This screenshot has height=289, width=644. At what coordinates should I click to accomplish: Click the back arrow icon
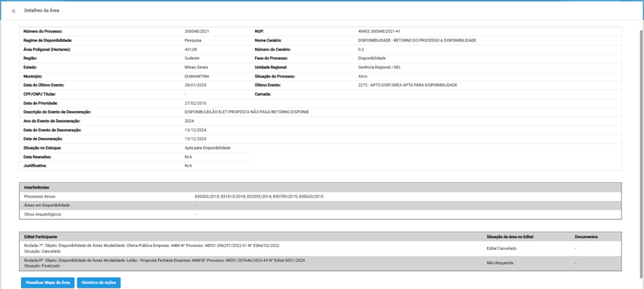15,11
